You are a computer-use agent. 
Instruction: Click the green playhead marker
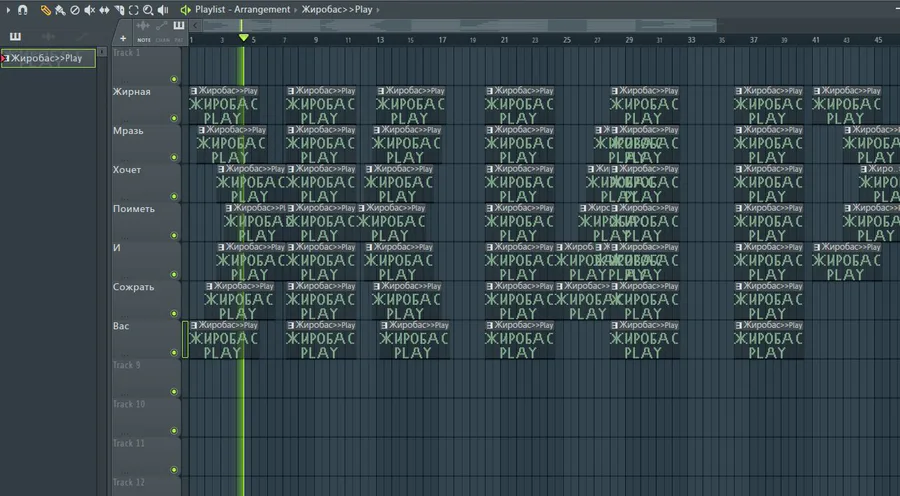(243, 37)
